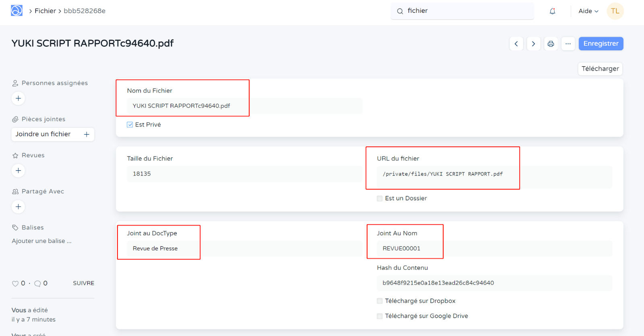Expand the Aide dropdown menu
This screenshot has width=644, height=336.
(588, 11)
